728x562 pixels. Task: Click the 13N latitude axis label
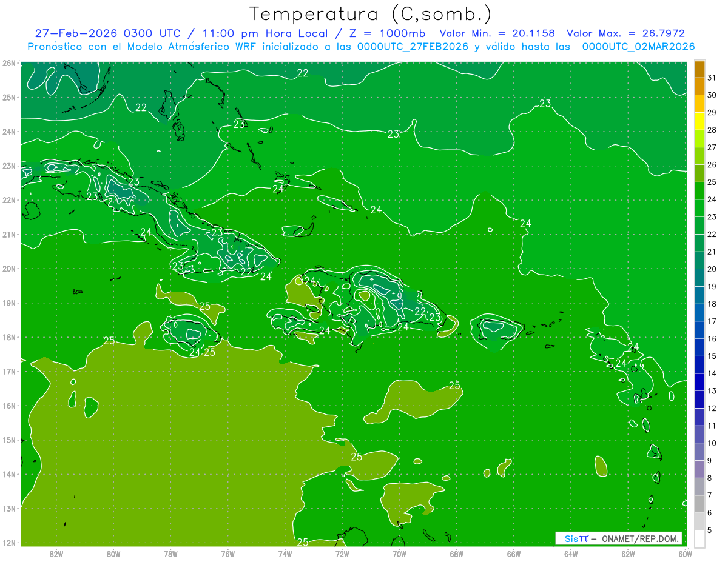click(x=8, y=508)
